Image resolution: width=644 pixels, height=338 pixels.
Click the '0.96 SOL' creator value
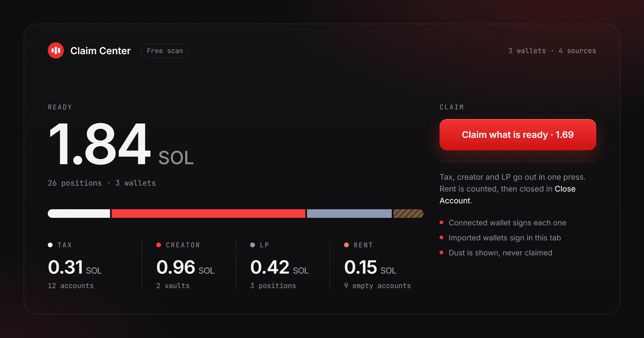pyautogui.click(x=185, y=267)
